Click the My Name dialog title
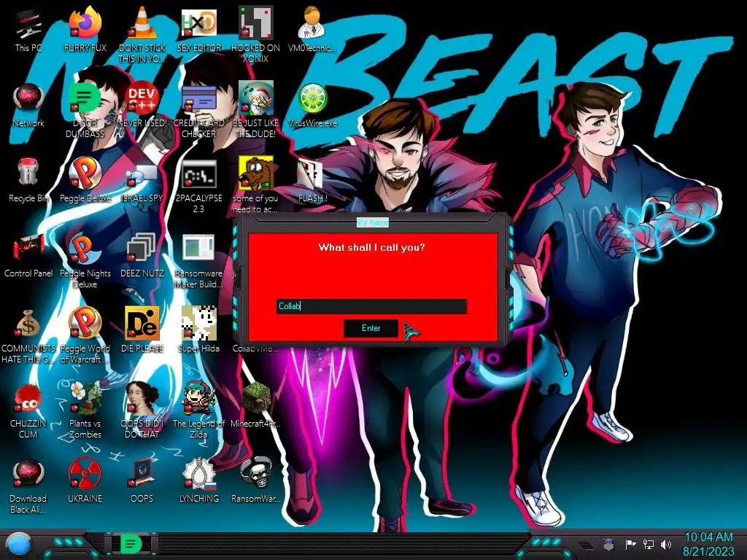This screenshot has width=747, height=560. tap(373, 222)
